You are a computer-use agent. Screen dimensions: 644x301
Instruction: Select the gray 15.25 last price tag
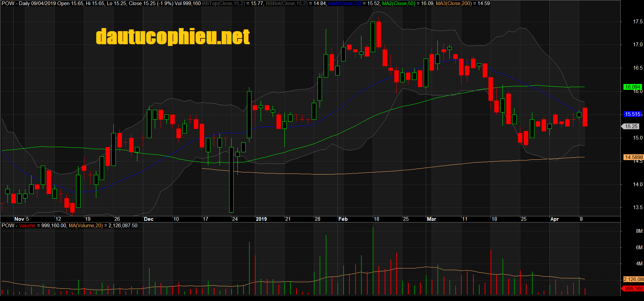coord(631,127)
